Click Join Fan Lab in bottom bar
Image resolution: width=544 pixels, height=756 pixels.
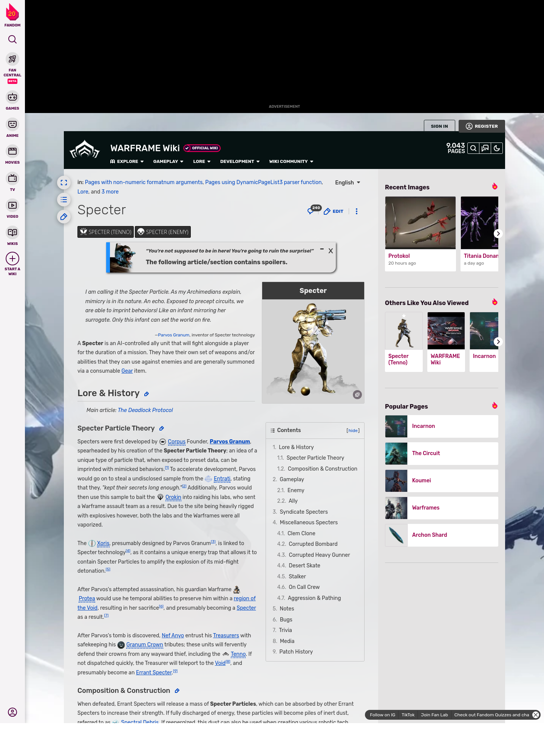coord(434,715)
